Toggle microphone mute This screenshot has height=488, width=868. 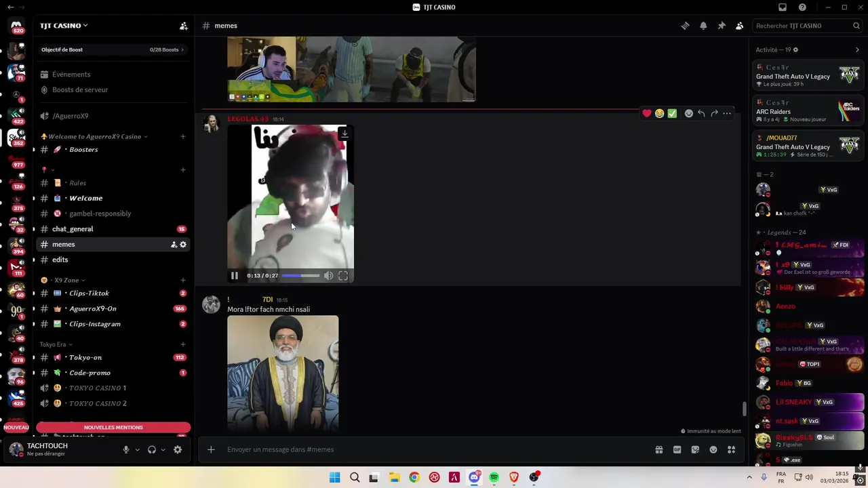125,449
